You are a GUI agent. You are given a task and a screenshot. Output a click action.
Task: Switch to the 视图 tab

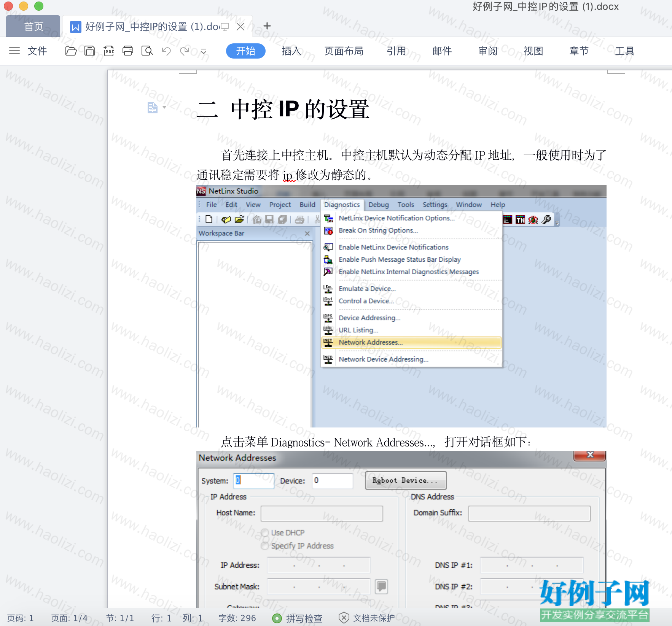tap(533, 51)
